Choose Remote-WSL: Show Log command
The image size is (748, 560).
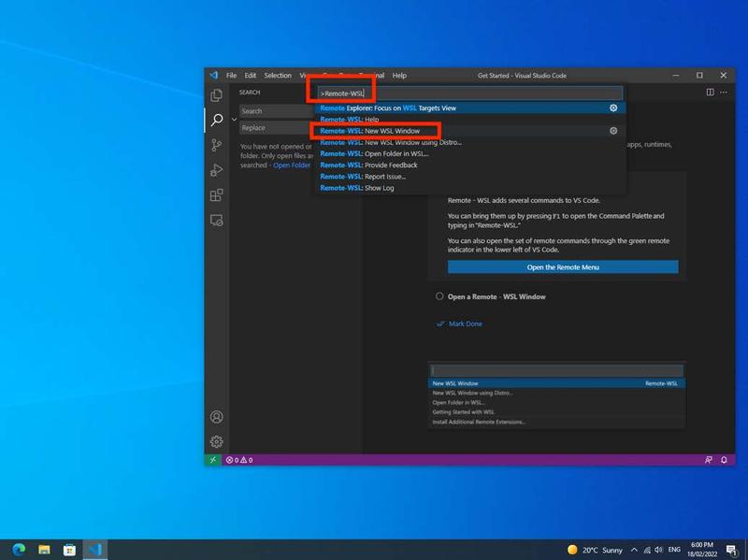click(470, 188)
